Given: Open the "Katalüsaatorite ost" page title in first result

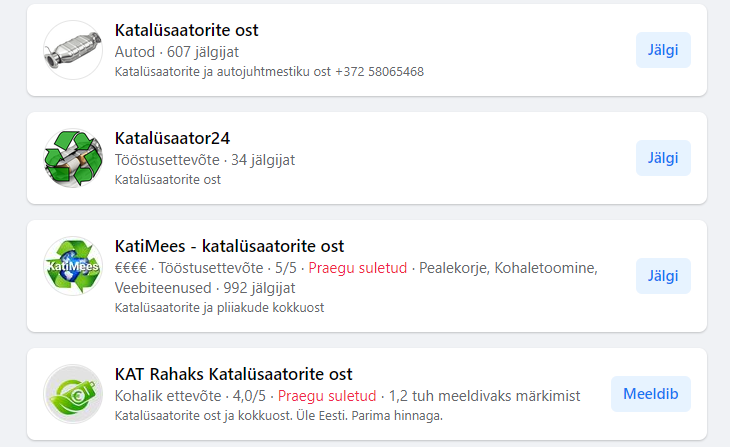Looking at the screenshot, I should 187,30.
